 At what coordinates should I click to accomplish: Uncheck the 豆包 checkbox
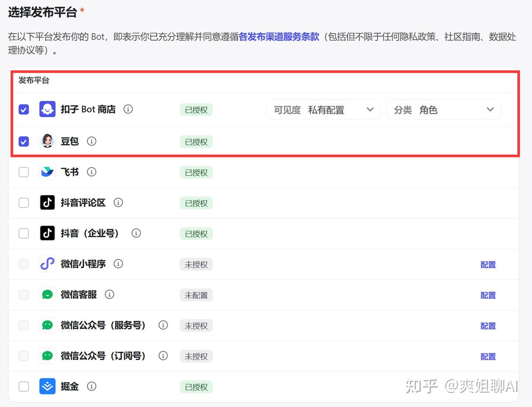(x=24, y=142)
